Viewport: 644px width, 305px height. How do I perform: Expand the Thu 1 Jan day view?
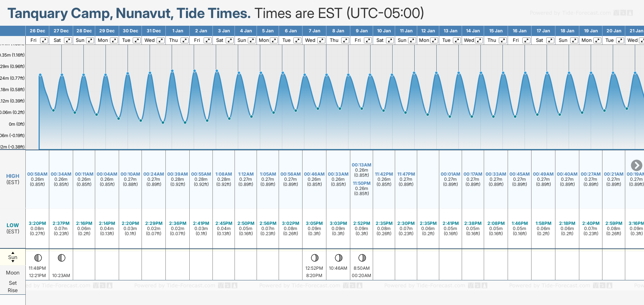click(185, 40)
